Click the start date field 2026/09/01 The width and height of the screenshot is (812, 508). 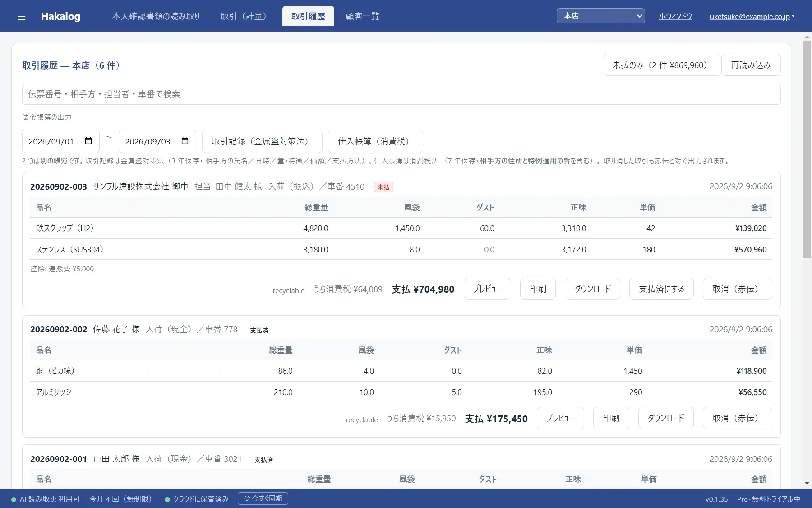coord(60,141)
